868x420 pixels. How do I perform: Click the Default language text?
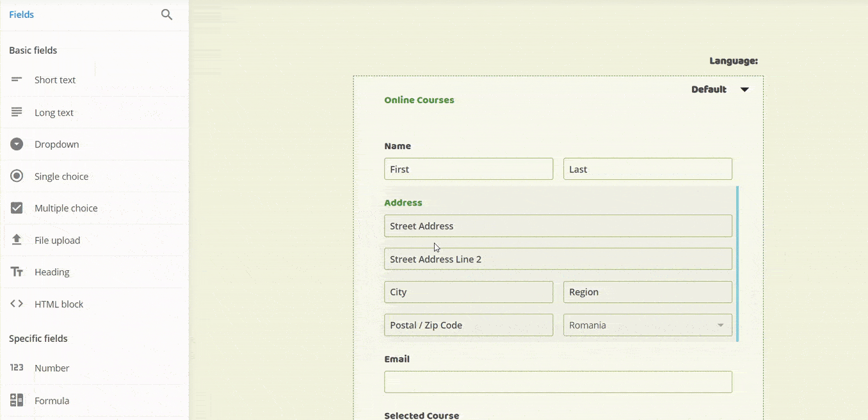pos(709,90)
